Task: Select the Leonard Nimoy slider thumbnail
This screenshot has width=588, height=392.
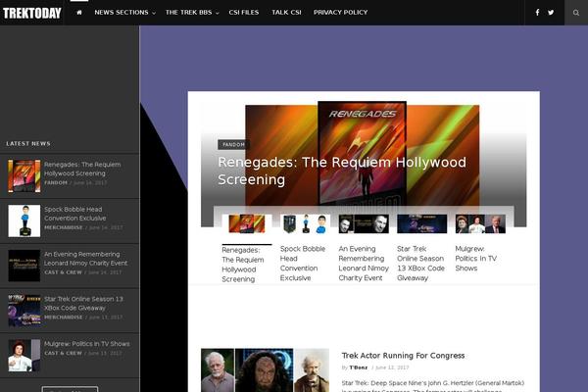Action: point(364,223)
